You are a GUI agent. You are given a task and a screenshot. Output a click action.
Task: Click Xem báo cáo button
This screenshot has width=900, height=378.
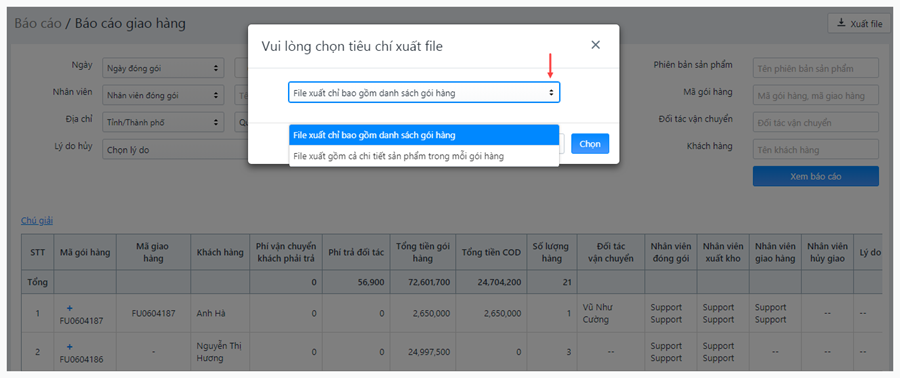[816, 176]
